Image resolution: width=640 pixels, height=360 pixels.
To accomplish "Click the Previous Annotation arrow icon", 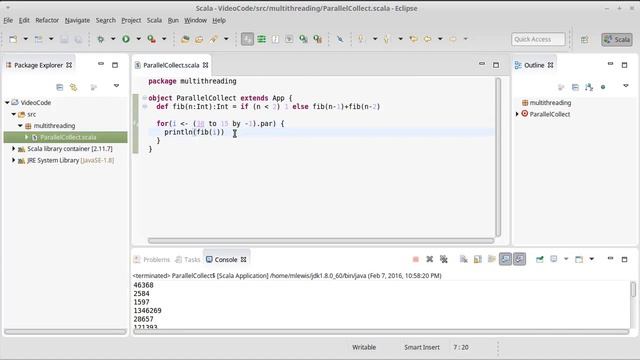I will point(386,39).
